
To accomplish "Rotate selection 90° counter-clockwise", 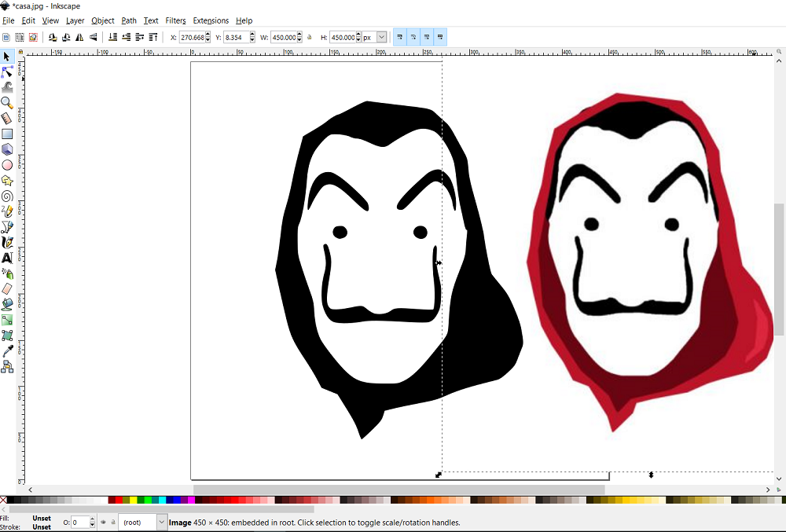I will click(53, 37).
